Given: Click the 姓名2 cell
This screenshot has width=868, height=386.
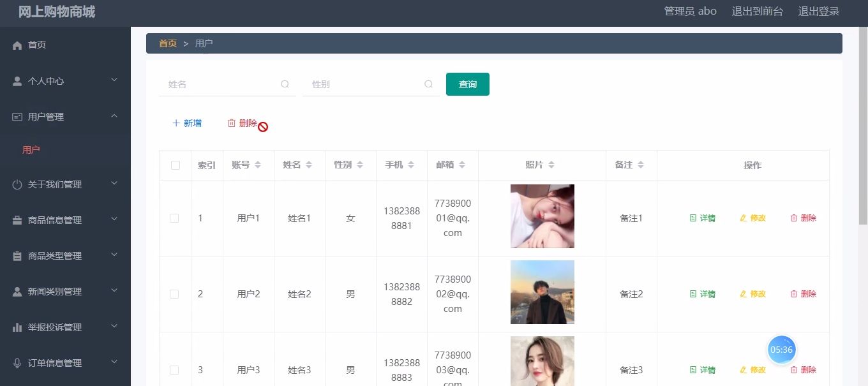Looking at the screenshot, I should 299,294.
